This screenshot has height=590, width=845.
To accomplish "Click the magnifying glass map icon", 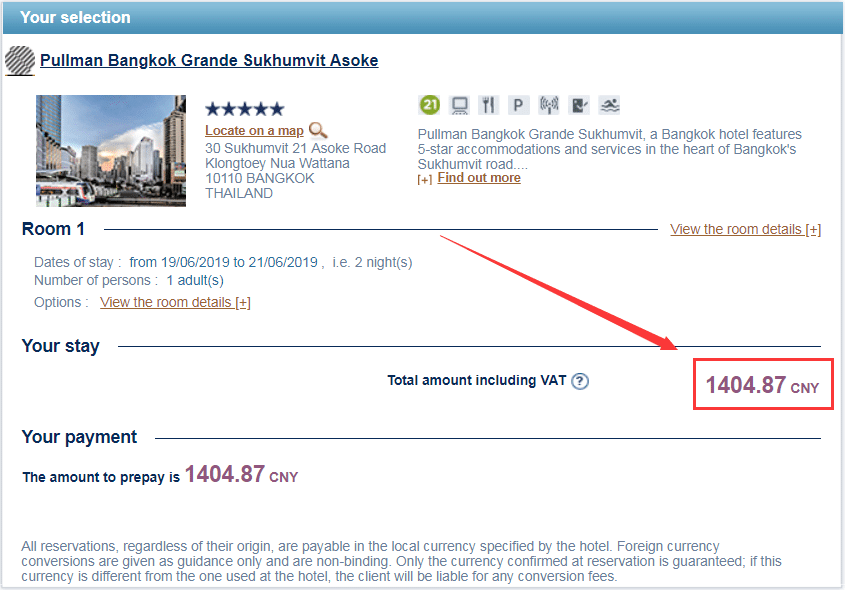I will 318,130.
